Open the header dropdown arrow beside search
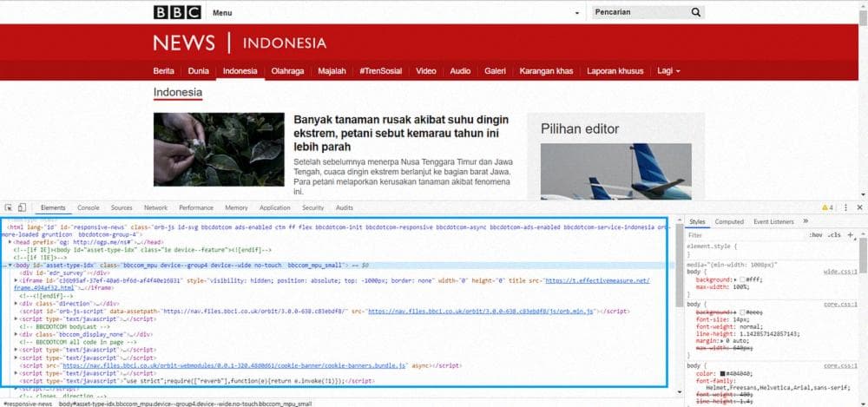868x407 pixels. pos(577,13)
